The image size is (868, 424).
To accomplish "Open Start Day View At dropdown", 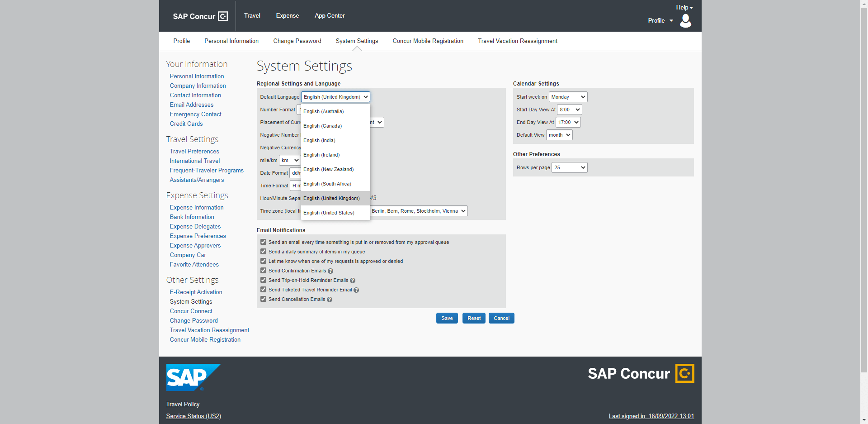I will pos(570,110).
